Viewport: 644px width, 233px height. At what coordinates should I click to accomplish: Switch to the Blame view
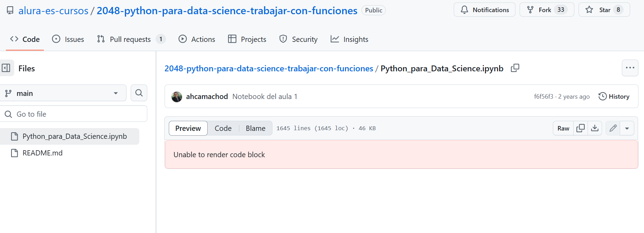(255, 128)
